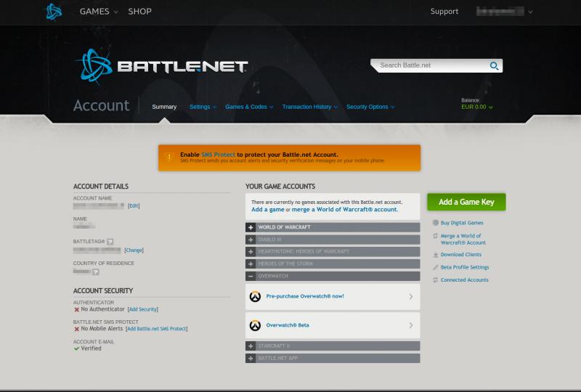This screenshot has height=392, width=581.
Task: Open the Transaction History menu
Action: [x=310, y=107]
